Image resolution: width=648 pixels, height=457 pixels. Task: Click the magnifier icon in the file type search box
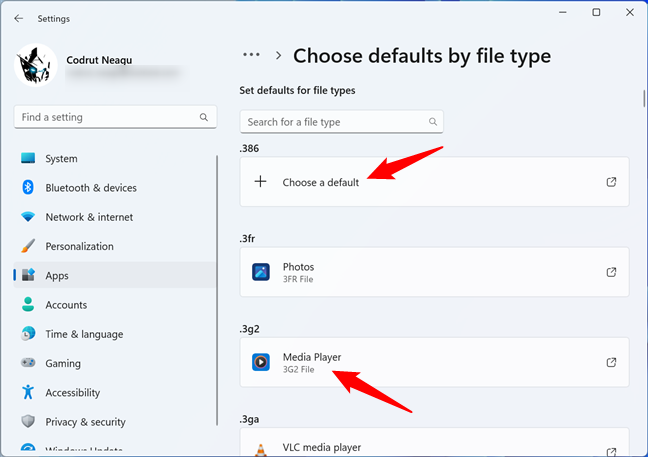point(433,122)
